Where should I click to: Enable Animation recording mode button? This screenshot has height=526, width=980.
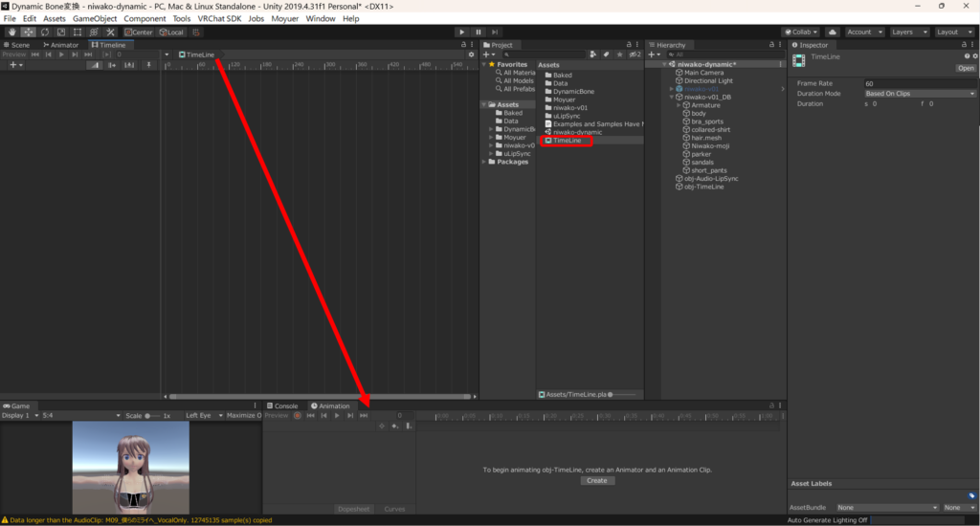(297, 415)
